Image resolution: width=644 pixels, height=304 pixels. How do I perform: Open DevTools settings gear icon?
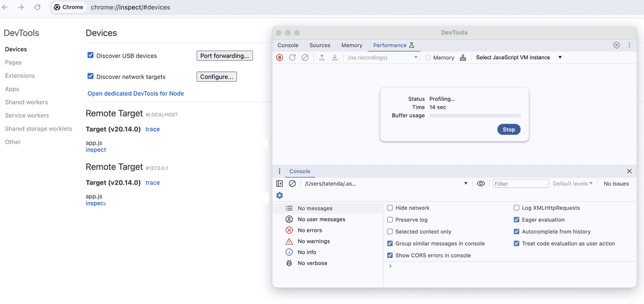(617, 45)
